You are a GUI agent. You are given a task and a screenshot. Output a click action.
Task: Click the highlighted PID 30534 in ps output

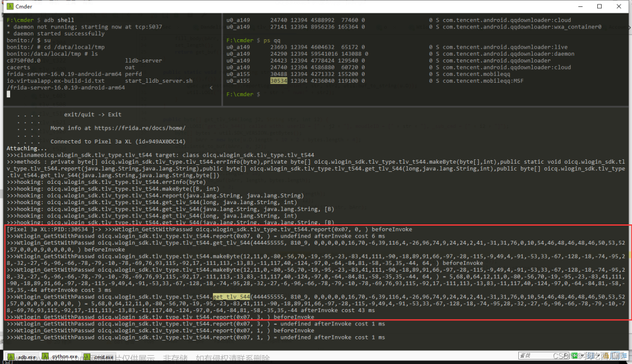pyautogui.click(x=279, y=81)
